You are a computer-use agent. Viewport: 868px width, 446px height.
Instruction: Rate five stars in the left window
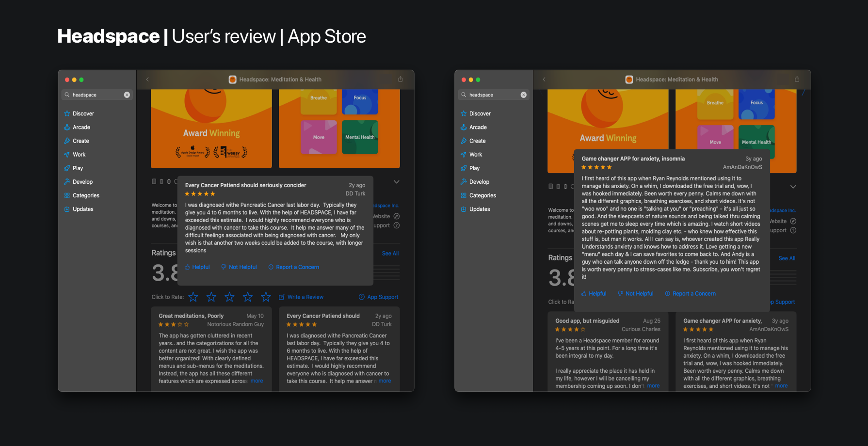[266, 297]
